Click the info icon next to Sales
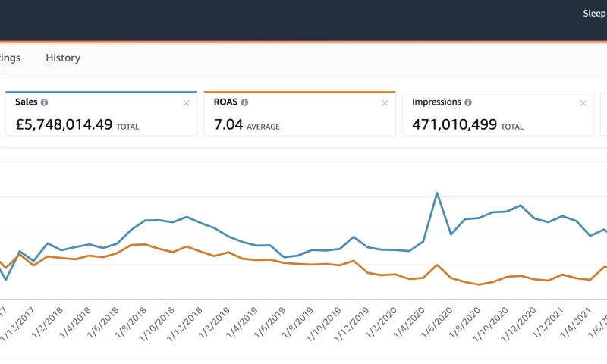This screenshot has height=364, width=607. (44, 102)
